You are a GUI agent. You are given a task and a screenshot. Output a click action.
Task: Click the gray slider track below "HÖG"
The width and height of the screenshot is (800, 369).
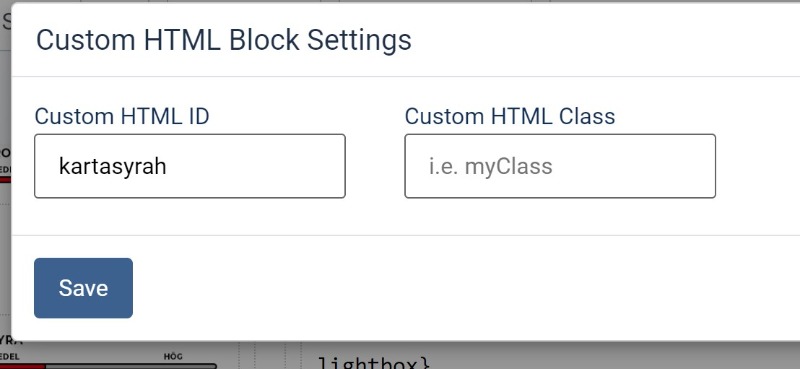[130, 366]
